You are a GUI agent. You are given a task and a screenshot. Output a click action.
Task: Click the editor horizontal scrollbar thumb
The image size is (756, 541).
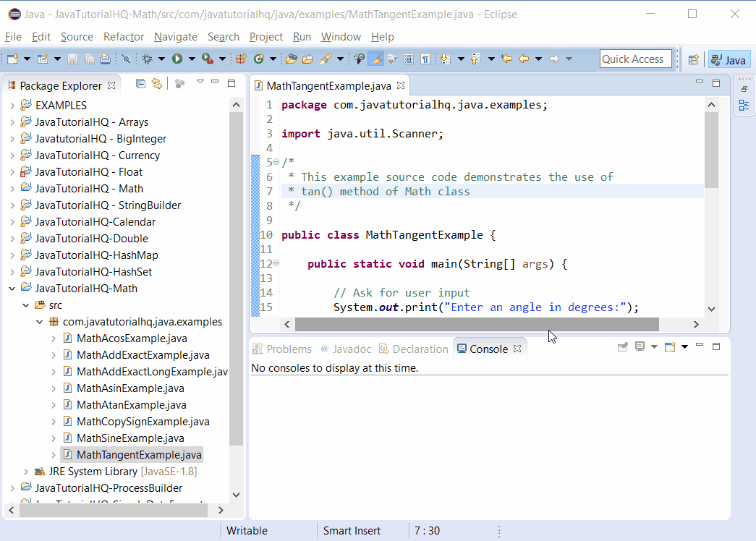477,324
